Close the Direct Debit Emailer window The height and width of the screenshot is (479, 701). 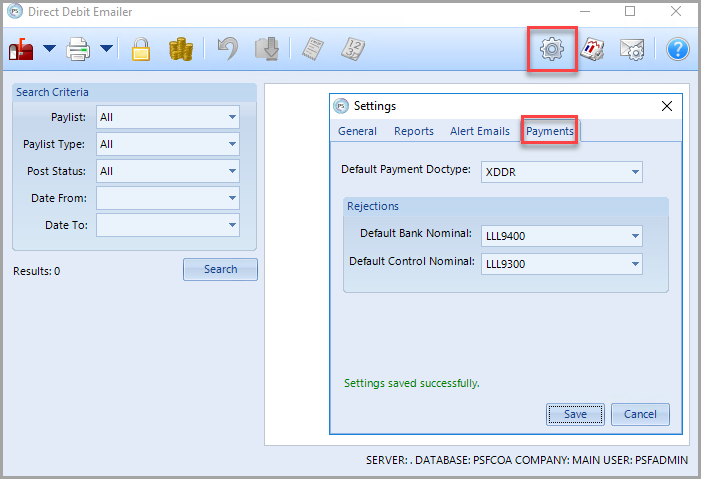tap(676, 11)
